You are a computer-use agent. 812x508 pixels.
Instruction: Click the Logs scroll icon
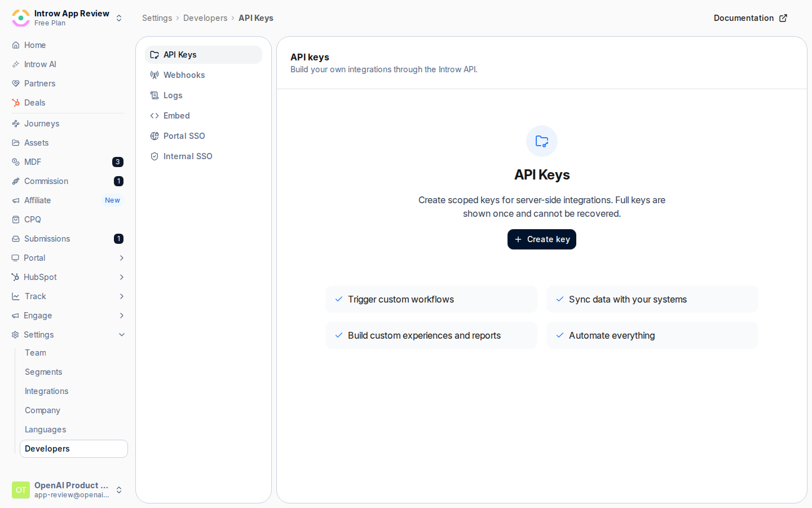[x=155, y=95]
